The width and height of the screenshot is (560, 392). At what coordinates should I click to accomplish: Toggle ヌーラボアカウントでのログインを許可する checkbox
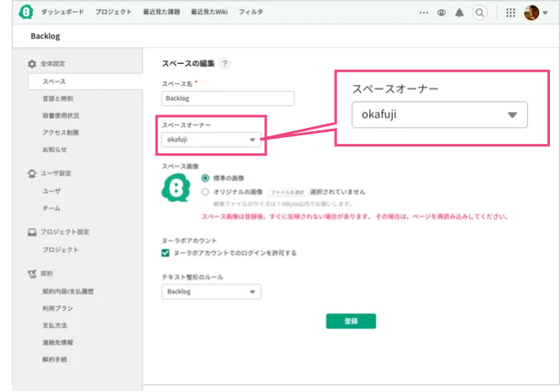165,252
